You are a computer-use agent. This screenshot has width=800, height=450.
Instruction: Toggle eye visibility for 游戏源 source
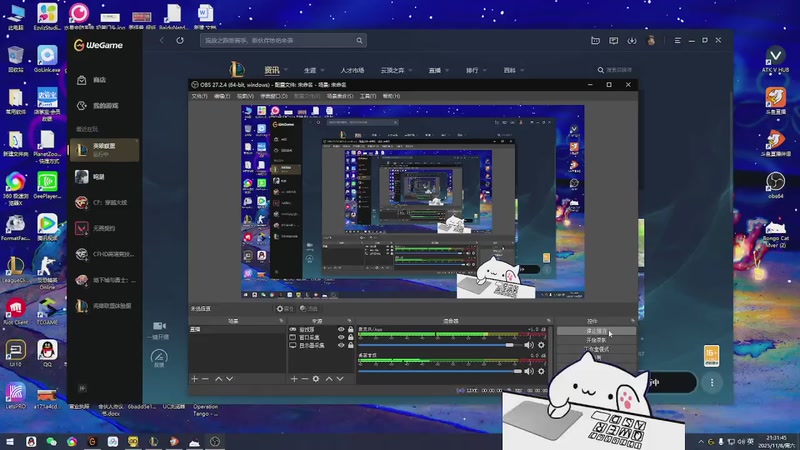pos(341,330)
